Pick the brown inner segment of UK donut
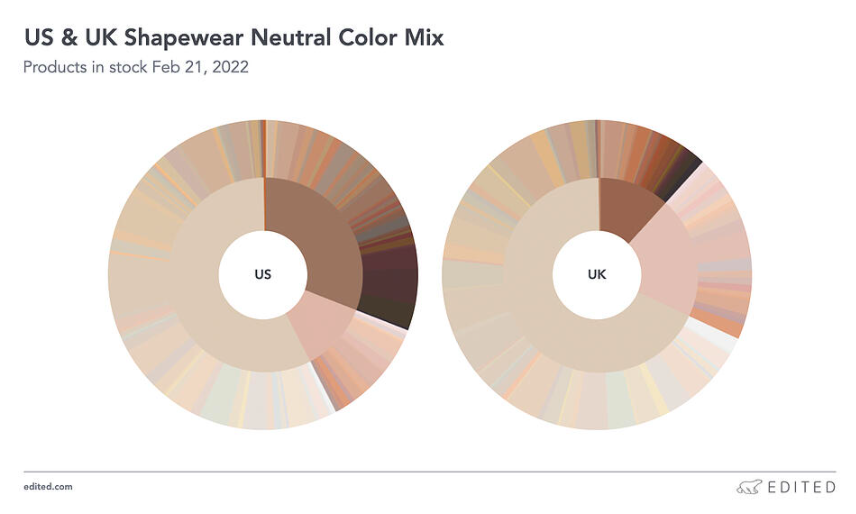Image resolution: width=856 pixels, height=514 pixels. pos(624,205)
